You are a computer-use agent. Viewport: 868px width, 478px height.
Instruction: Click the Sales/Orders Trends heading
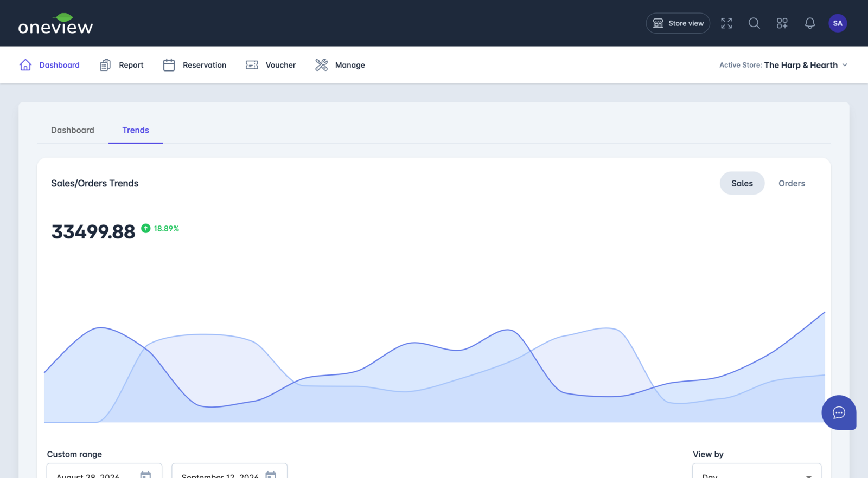pyautogui.click(x=95, y=183)
